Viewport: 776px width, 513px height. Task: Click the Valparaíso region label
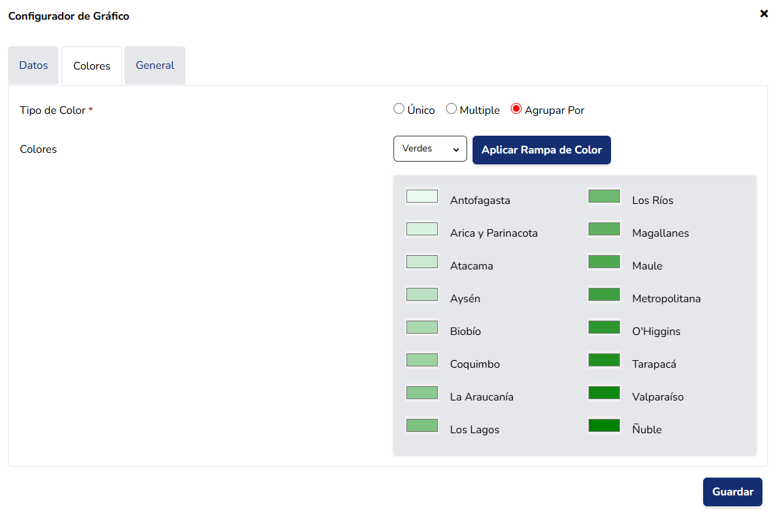pyautogui.click(x=657, y=397)
